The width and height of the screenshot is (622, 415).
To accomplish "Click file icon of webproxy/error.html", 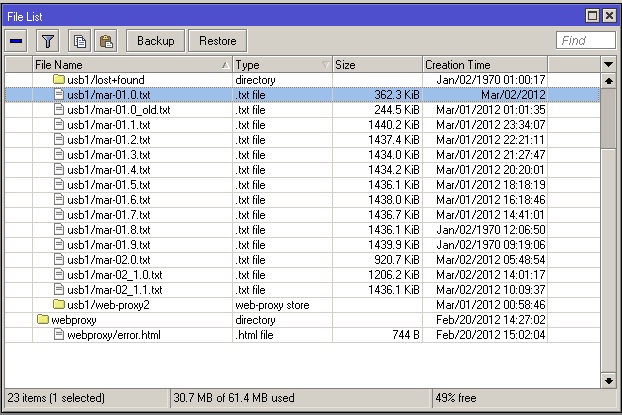I will click(x=59, y=334).
